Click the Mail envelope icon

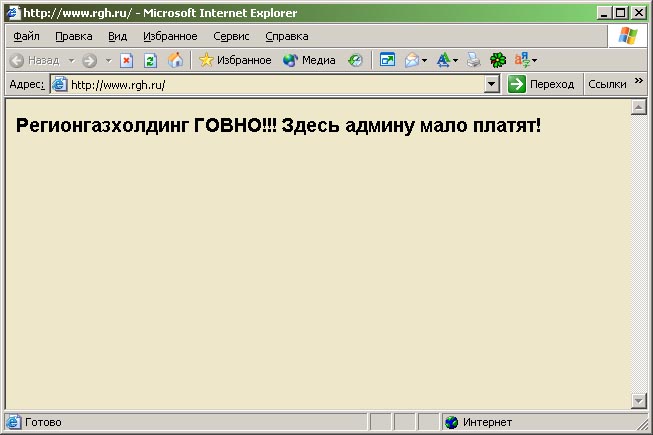point(411,60)
